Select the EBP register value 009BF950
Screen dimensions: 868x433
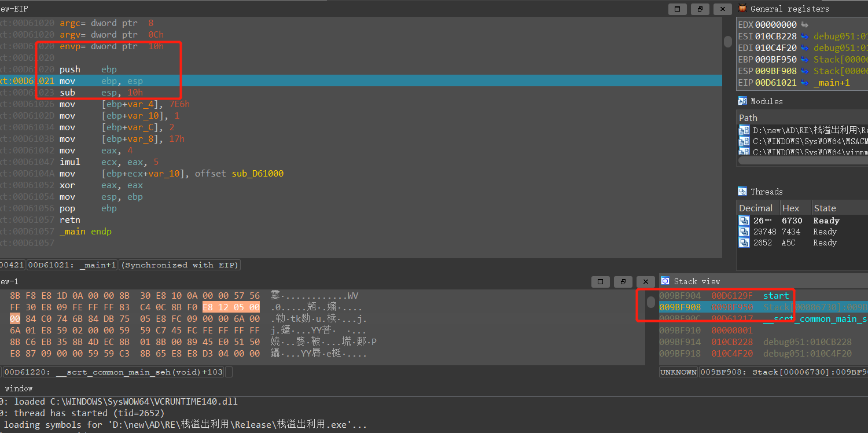776,60
